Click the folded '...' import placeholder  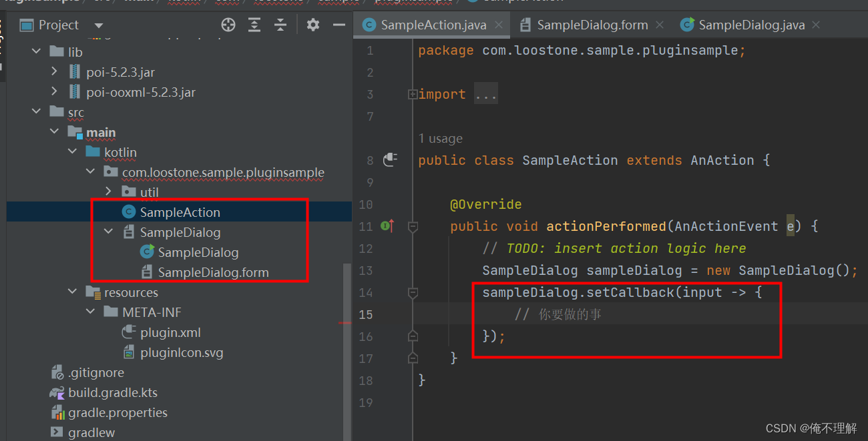pyautogui.click(x=486, y=94)
